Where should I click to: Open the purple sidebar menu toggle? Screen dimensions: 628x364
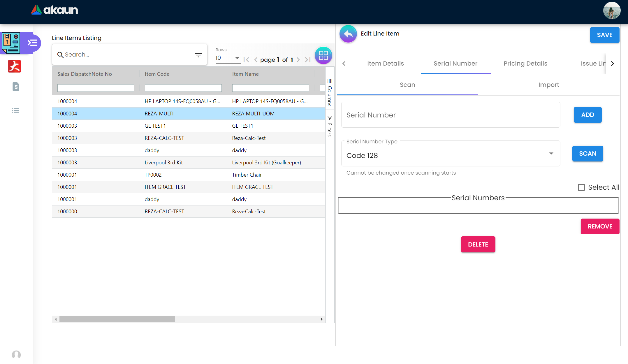click(x=32, y=43)
